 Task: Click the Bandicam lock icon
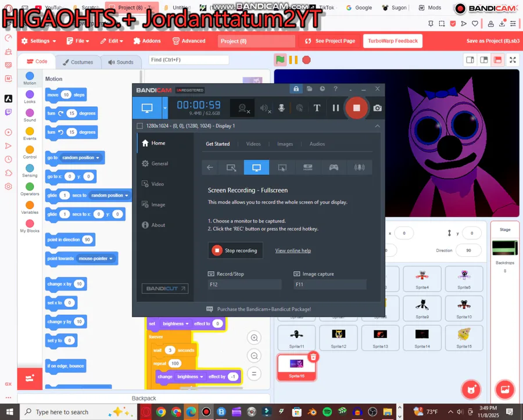296,89
